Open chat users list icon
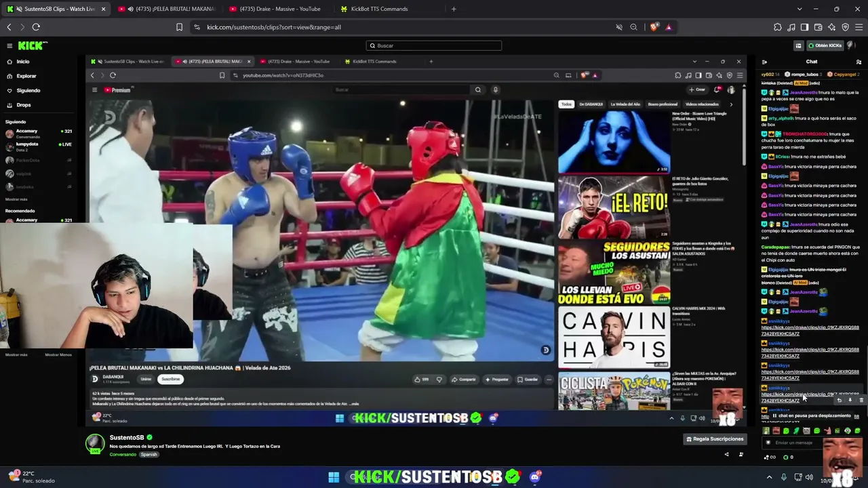The height and width of the screenshot is (488, 868). pyautogui.click(x=859, y=62)
